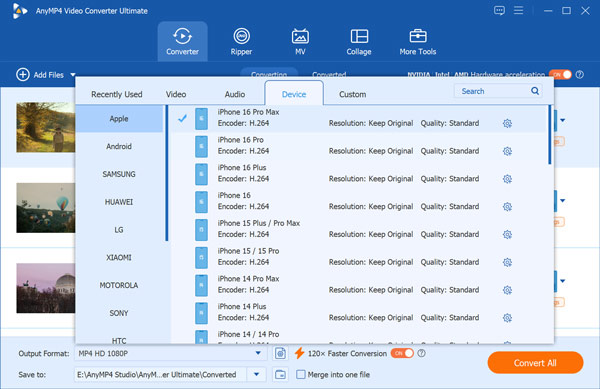
Task: Select HUAWEI device category
Action: point(119,202)
